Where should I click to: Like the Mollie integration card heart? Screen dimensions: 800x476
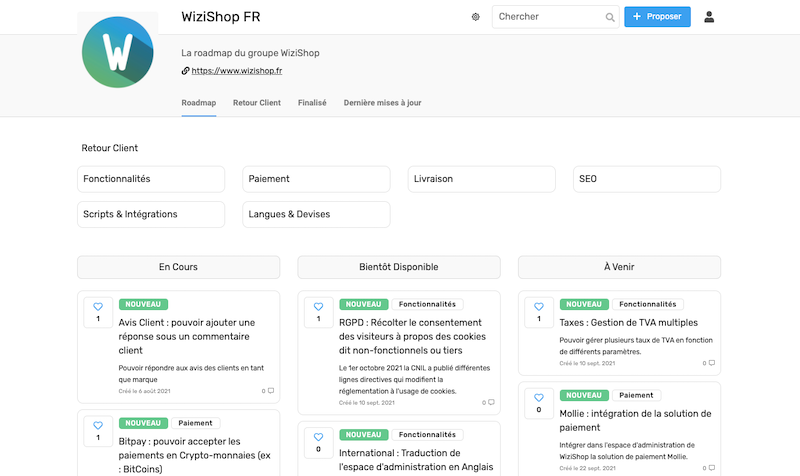[539, 397]
